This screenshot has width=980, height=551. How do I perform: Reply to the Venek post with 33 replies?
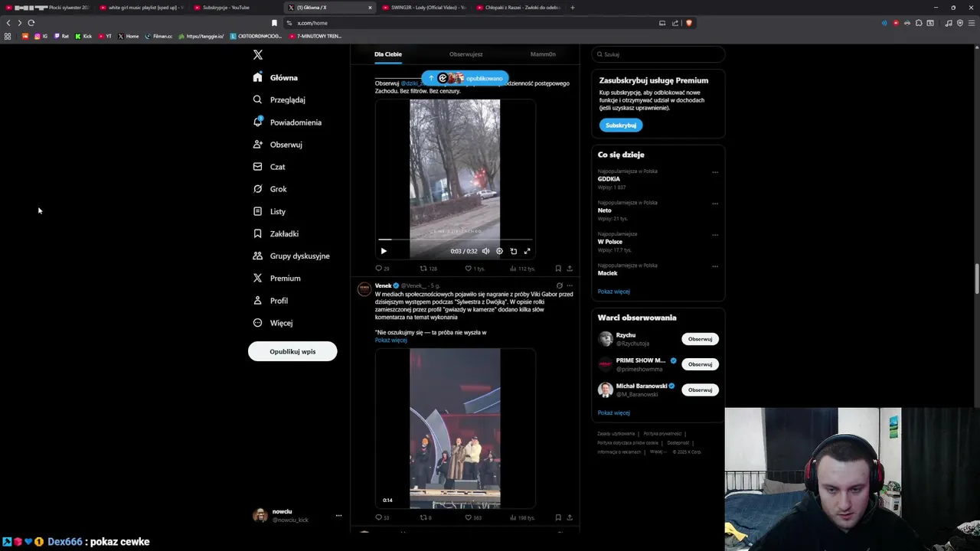point(382,518)
